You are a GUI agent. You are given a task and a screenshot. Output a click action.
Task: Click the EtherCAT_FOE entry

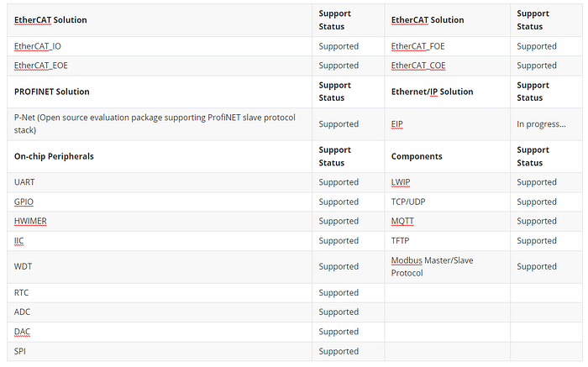tap(417, 46)
